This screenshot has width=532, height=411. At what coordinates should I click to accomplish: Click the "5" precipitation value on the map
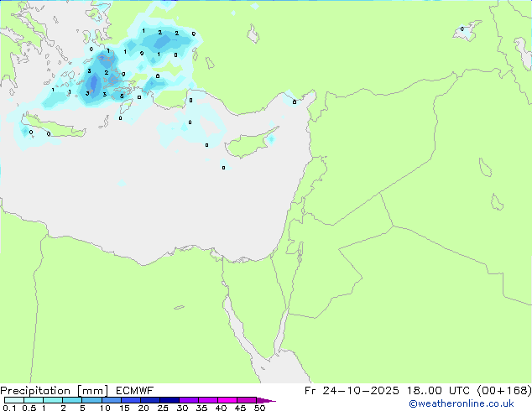click(122, 96)
